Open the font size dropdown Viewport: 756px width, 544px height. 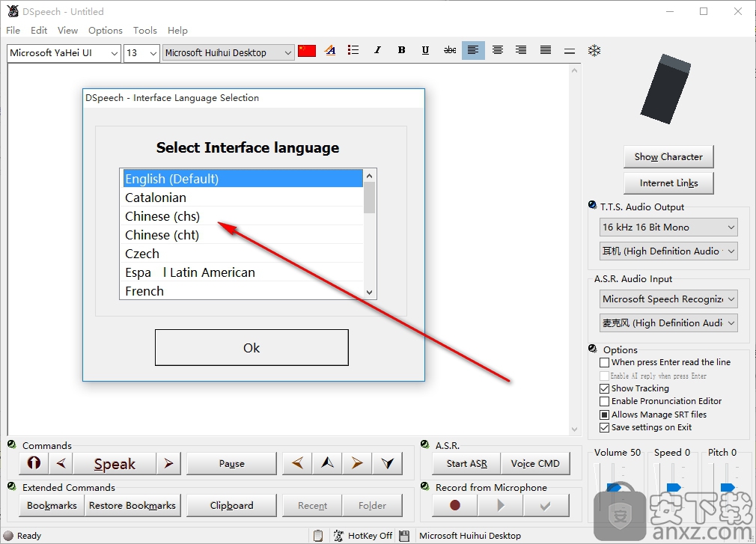(153, 53)
